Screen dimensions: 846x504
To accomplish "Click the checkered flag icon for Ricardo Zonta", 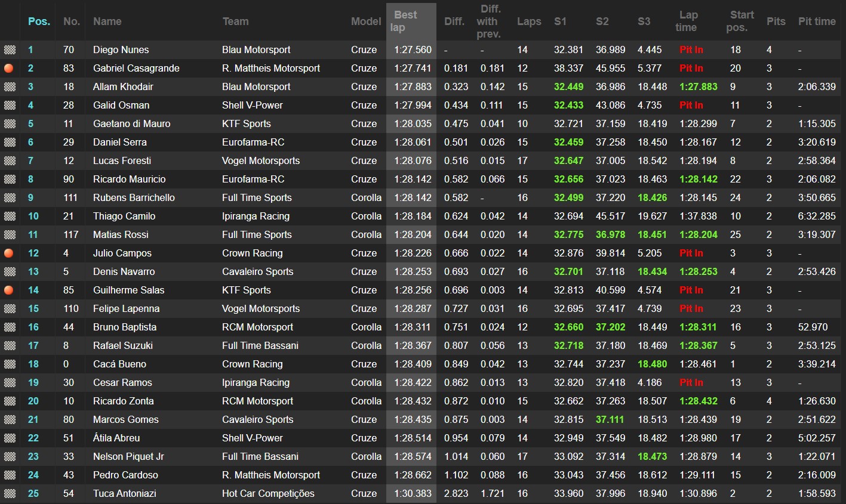I will click(10, 401).
